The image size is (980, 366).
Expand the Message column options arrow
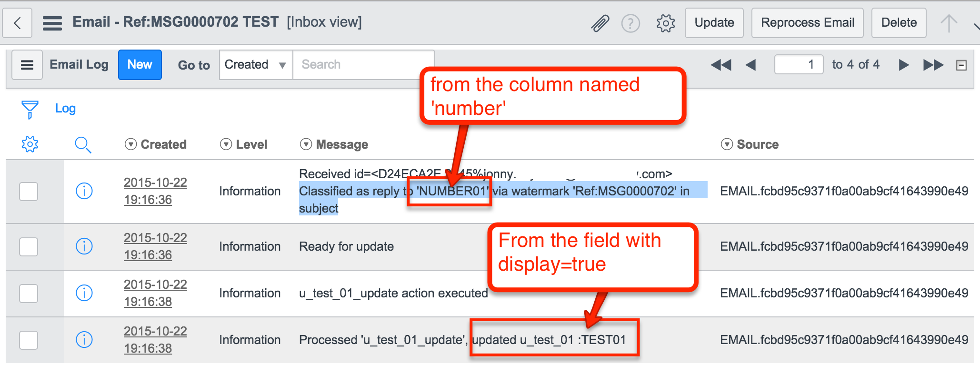pyautogui.click(x=306, y=144)
